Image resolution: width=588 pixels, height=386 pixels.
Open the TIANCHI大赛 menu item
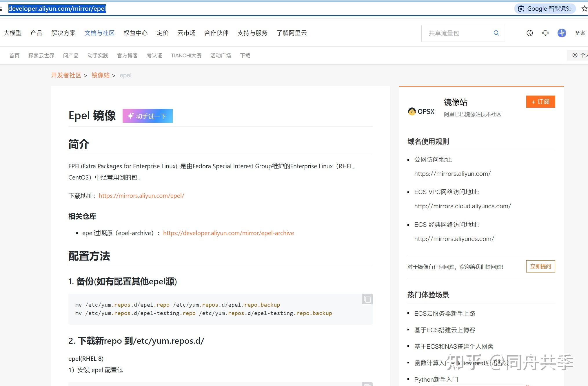(186, 55)
